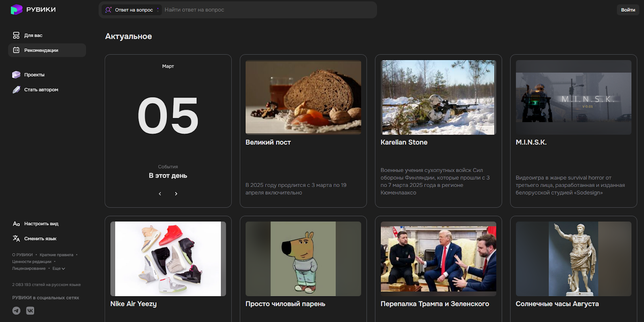
Task: Select Рекомендации in the sidebar
Action: click(47, 50)
